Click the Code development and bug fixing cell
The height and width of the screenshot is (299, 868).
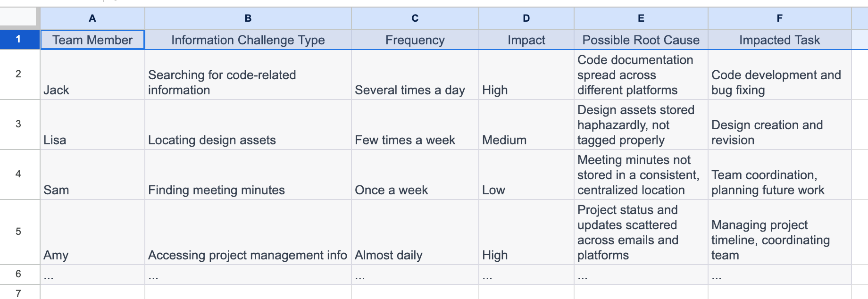(779, 75)
